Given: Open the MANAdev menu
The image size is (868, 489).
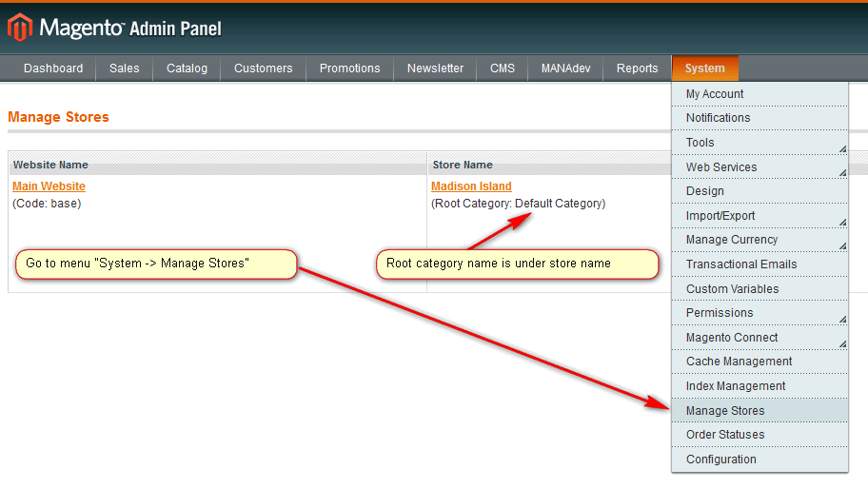Looking at the screenshot, I should coord(565,68).
